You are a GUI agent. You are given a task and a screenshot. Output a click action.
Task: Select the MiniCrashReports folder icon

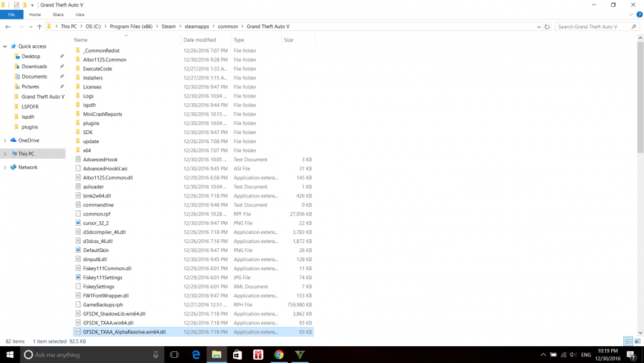(x=78, y=114)
